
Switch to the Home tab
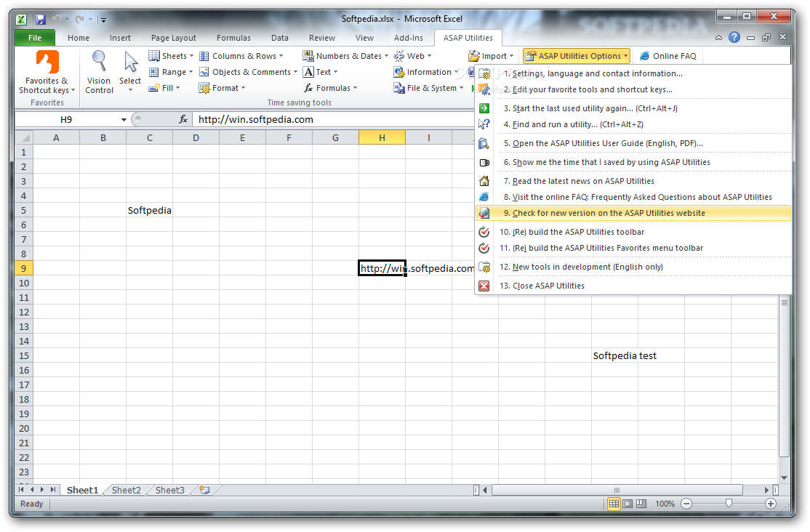(78, 38)
